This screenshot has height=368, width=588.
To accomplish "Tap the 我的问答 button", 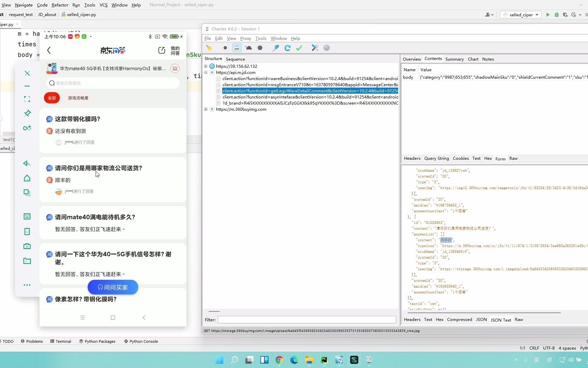I will point(175,50).
